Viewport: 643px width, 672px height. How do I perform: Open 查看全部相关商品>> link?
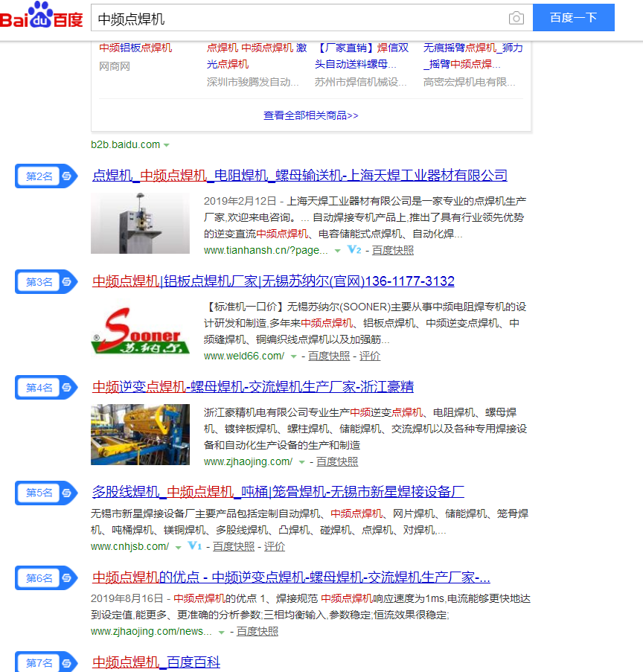point(311,115)
